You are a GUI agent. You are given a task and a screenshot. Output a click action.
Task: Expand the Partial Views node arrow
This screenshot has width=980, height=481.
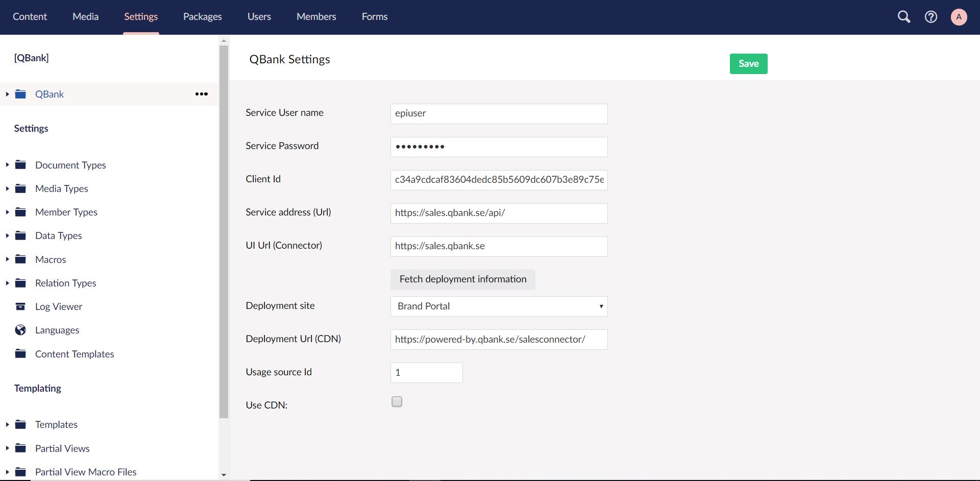pos(7,448)
